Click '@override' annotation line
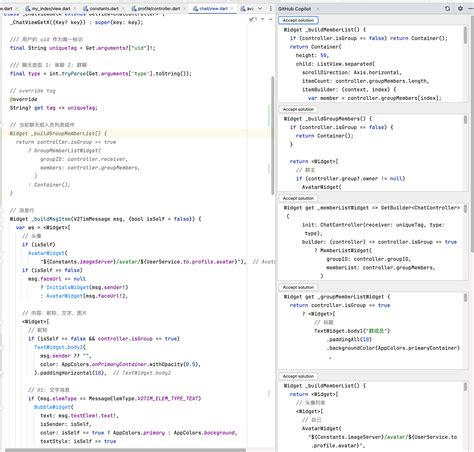Viewport: 474px width, 452px height. 23,99
